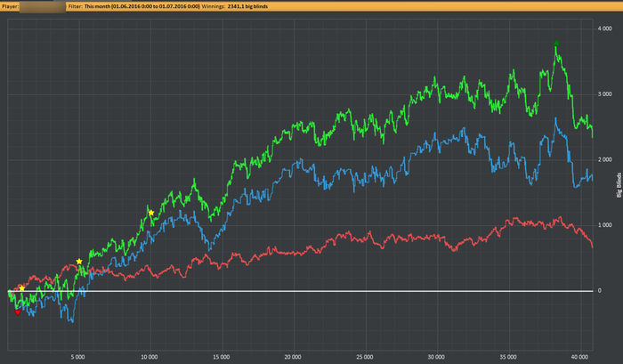This screenshot has height=364, width=623.
Task: Click the 'Big Blinds' vertical axis label
Action: [x=619, y=185]
